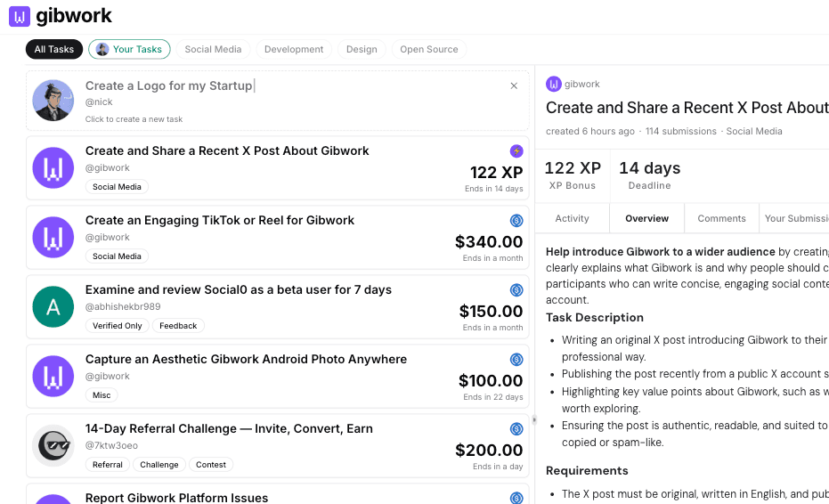The height and width of the screenshot is (504, 829).
Task: Click gibwork avatar on Android Photo task
Action: click(x=53, y=376)
